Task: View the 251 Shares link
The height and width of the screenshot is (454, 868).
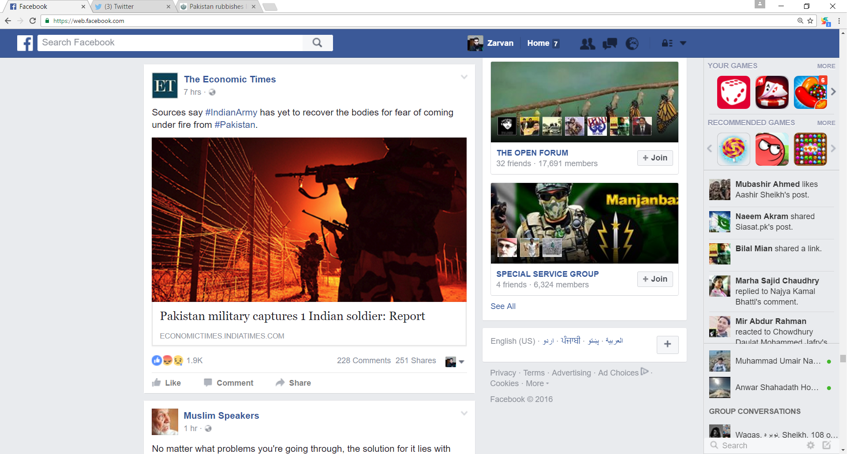Action: click(x=415, y=361)
